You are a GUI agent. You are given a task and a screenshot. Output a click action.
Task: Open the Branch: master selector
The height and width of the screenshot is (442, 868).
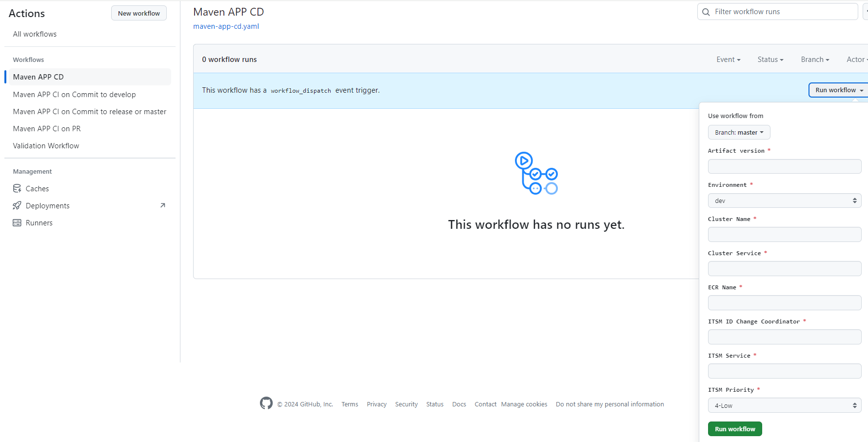click(x=739, y=132)
